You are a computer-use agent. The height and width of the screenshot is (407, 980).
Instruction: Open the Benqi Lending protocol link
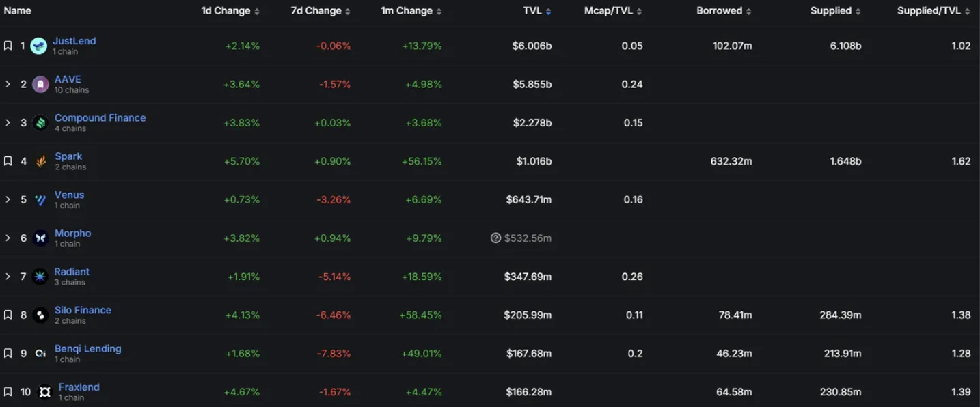[x=87, y=348]
